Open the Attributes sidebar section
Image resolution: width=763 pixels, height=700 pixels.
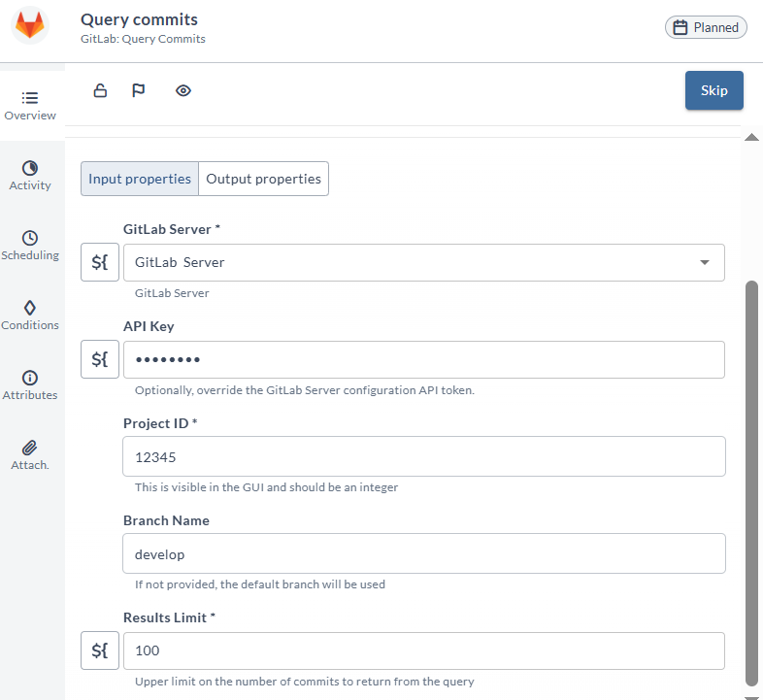[x=30, y=386]
